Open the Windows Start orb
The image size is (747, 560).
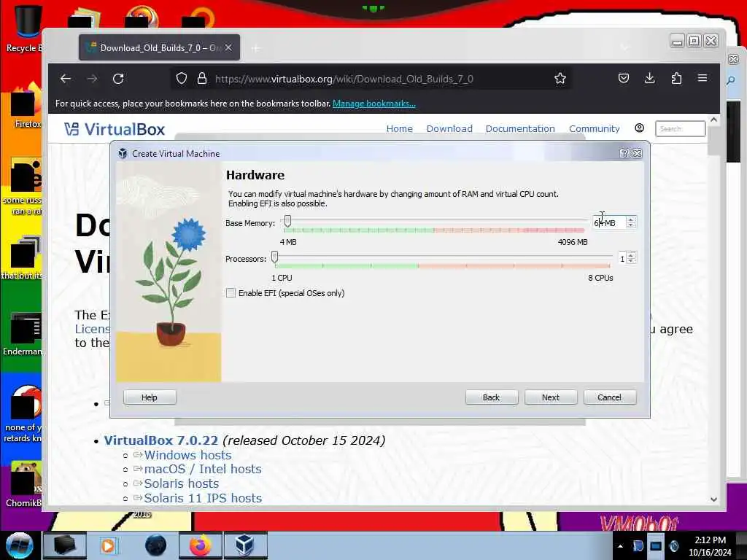tap(19, 545)
